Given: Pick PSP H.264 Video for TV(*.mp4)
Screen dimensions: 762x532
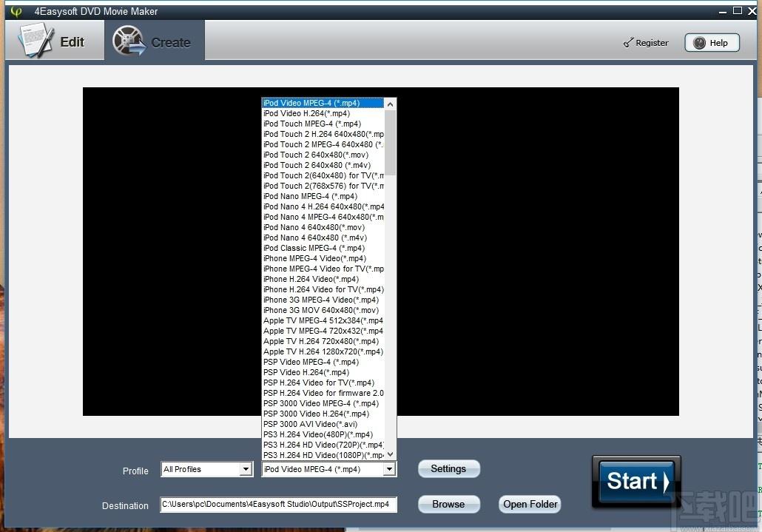Looking at the screenshot, I should click(x=323, y=383).
